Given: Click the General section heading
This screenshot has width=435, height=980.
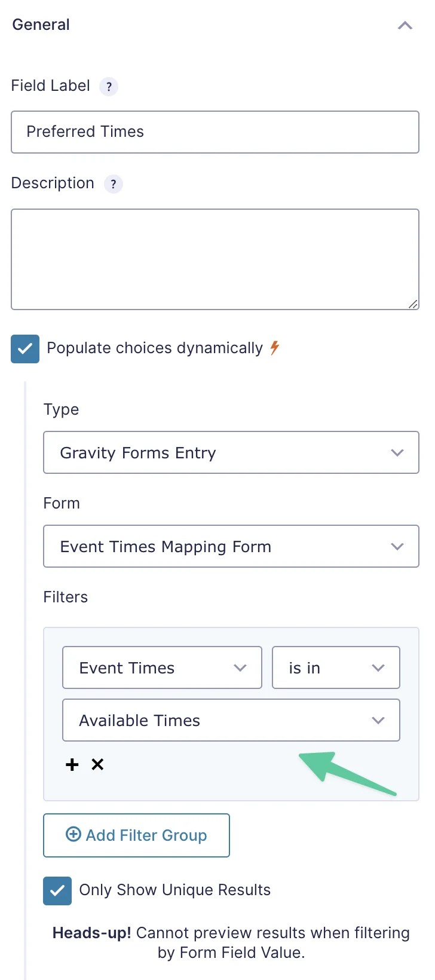Looking at the screenshot, I should (x=40, y=24).
